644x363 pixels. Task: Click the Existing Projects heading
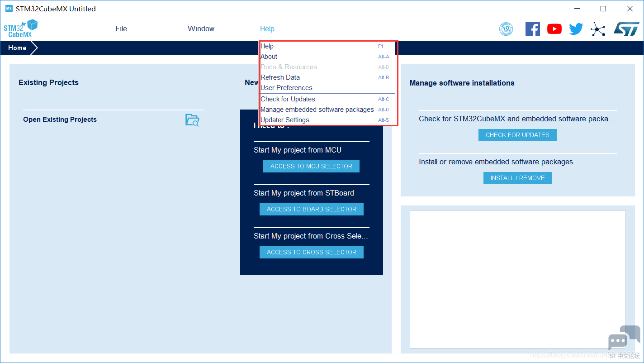(48, 82)
